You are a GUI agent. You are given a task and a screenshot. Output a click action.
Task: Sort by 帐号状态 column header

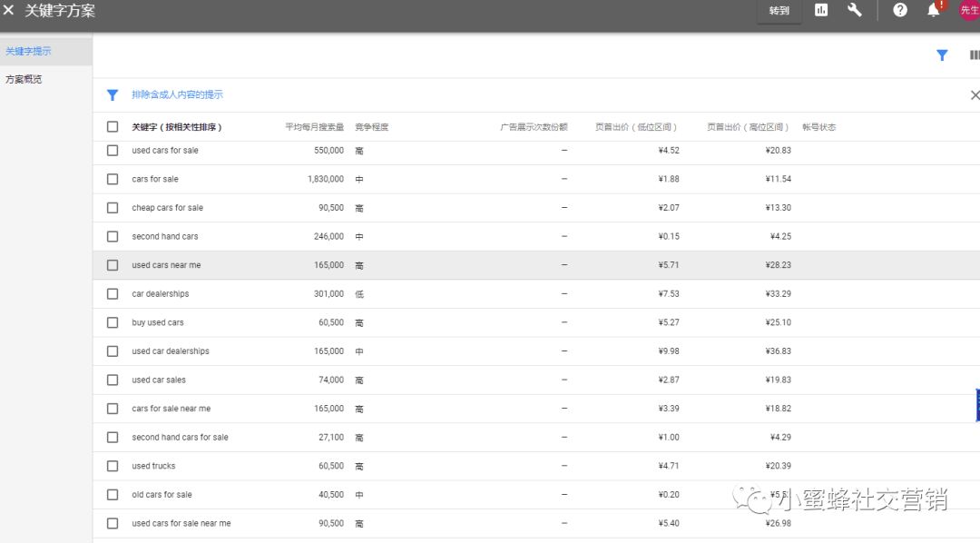818,127
